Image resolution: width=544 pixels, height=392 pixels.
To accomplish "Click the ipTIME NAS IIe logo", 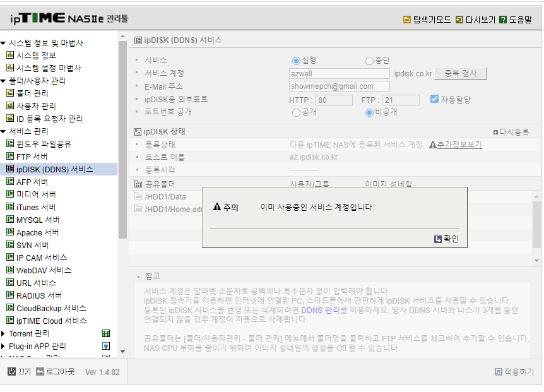I will [x=69, y=18].
